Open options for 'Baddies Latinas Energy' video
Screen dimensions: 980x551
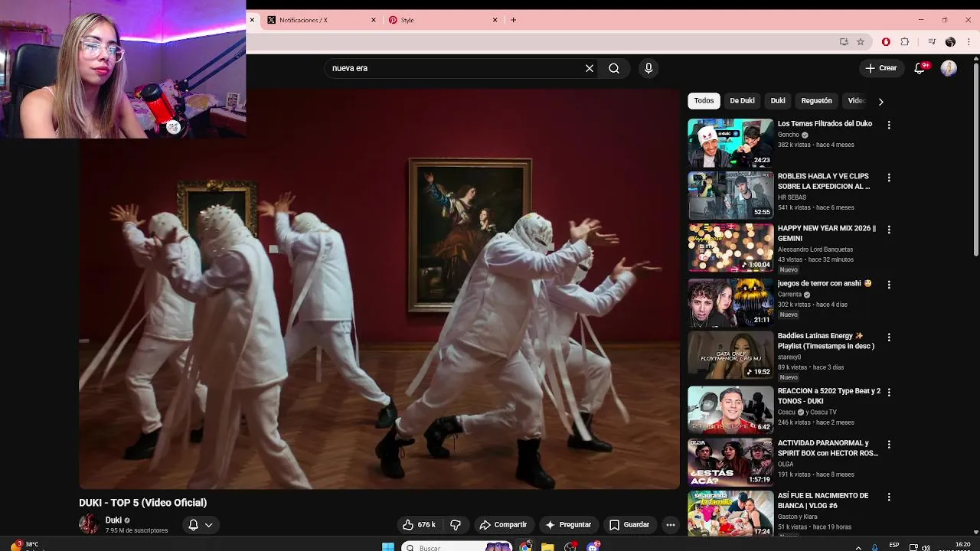tap(889, 337)
